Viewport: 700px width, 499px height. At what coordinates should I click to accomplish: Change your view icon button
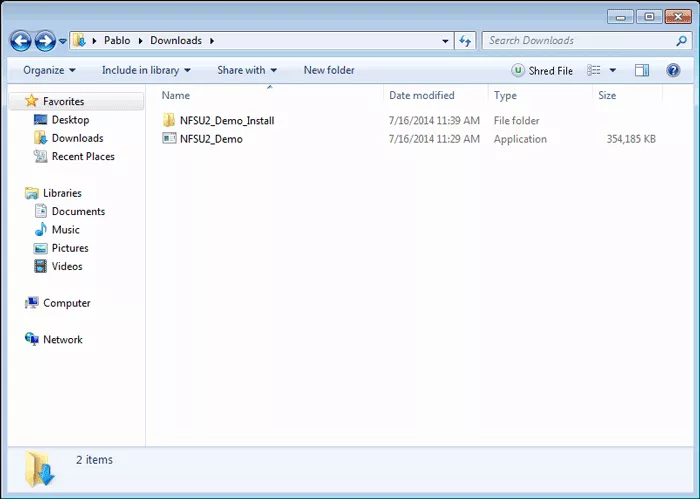tap(593, 70)
